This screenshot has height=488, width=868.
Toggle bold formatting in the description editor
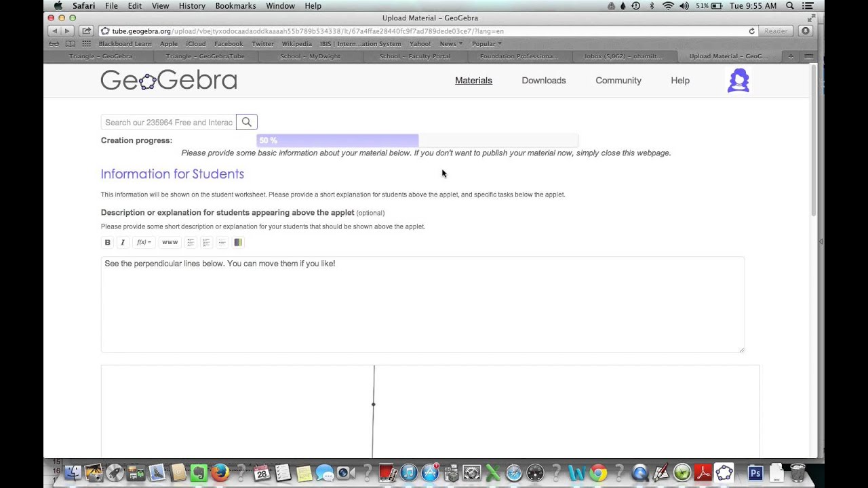point(107,243)
